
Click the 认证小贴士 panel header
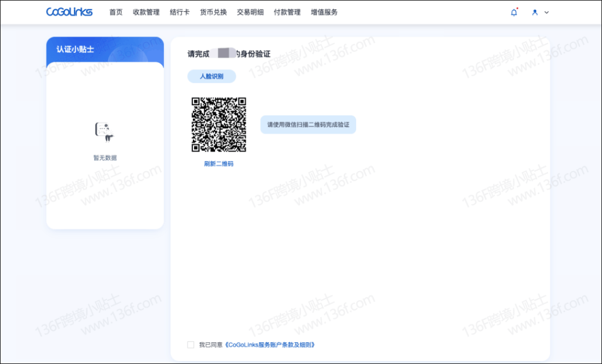[x=105, y=49]
